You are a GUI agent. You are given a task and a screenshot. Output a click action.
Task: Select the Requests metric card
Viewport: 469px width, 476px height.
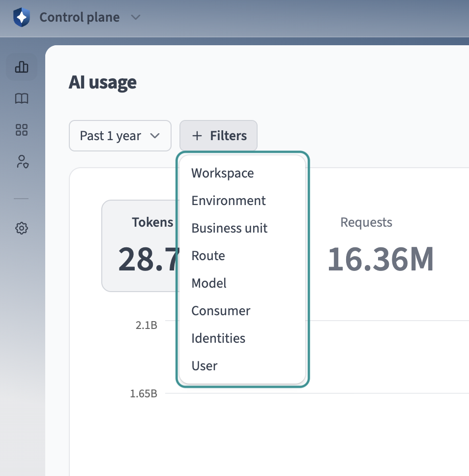click(x=381, y=246)
